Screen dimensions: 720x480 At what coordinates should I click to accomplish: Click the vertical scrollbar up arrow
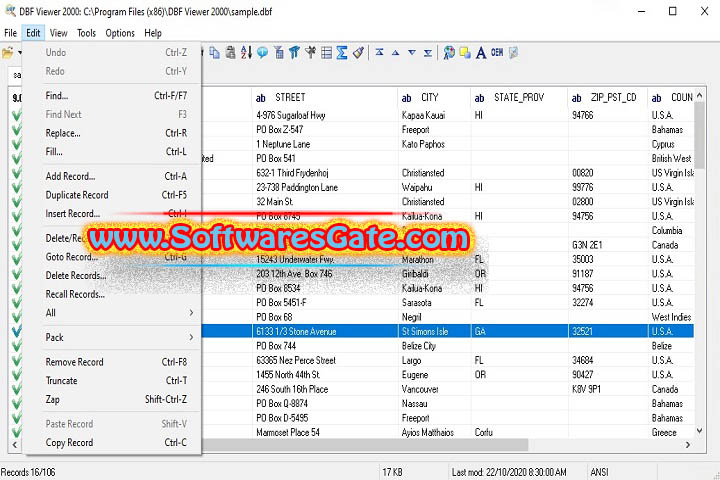699,96
